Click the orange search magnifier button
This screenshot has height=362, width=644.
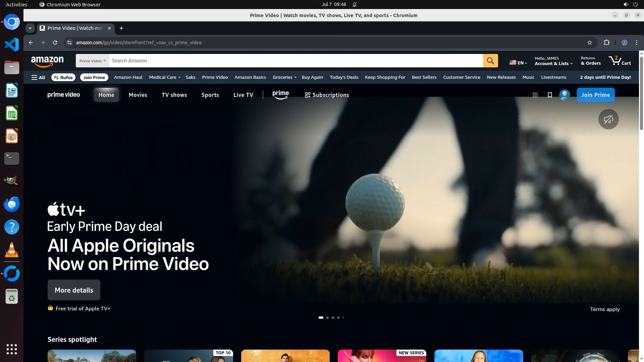pos(490,61)
